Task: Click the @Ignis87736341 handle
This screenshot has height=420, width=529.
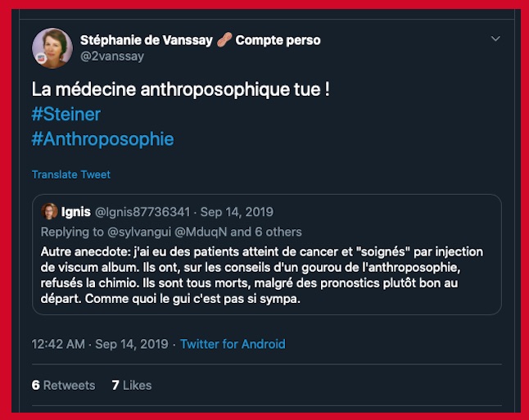Action: 142,212
